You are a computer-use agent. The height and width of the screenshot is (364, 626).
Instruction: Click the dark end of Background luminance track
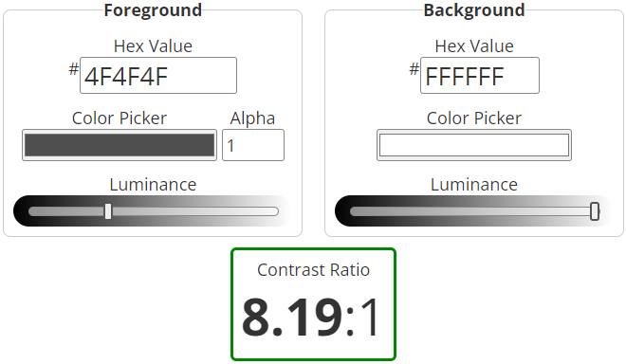tap(357, 211)
